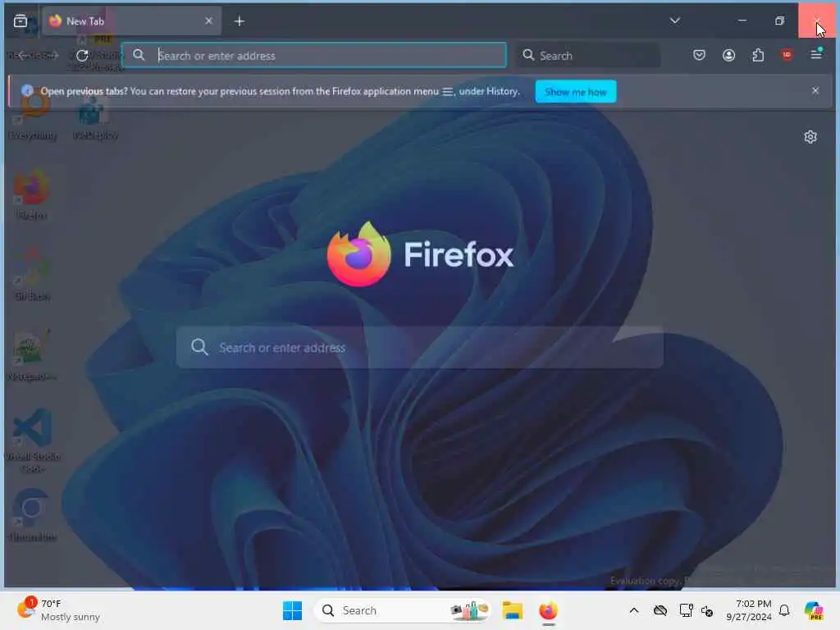Expand the list all tabs chevron
The height and width of the screenshot is (630, 840).
tap(675, 21)
